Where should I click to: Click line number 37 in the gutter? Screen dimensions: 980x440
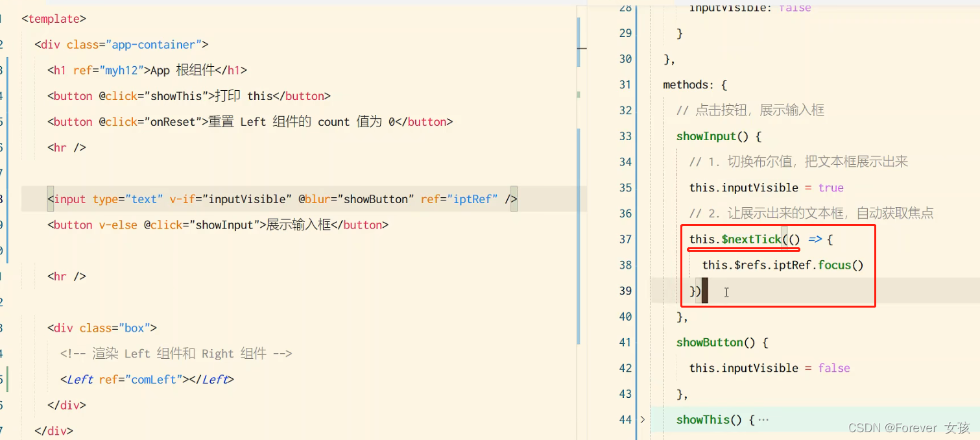pyautogui.click(x=625, y=239)
